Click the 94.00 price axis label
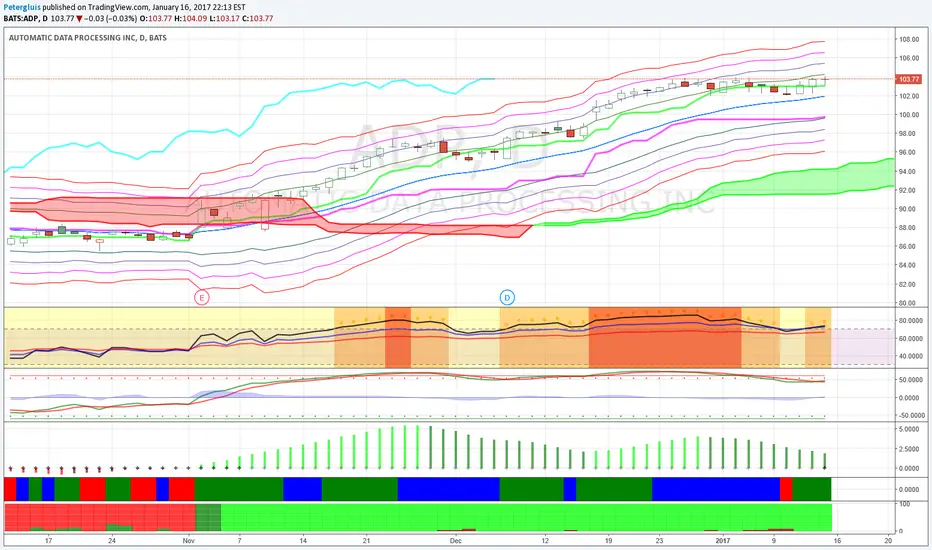Image resolution: width=932 pixels, height=550 pixels. pos(909,172)
